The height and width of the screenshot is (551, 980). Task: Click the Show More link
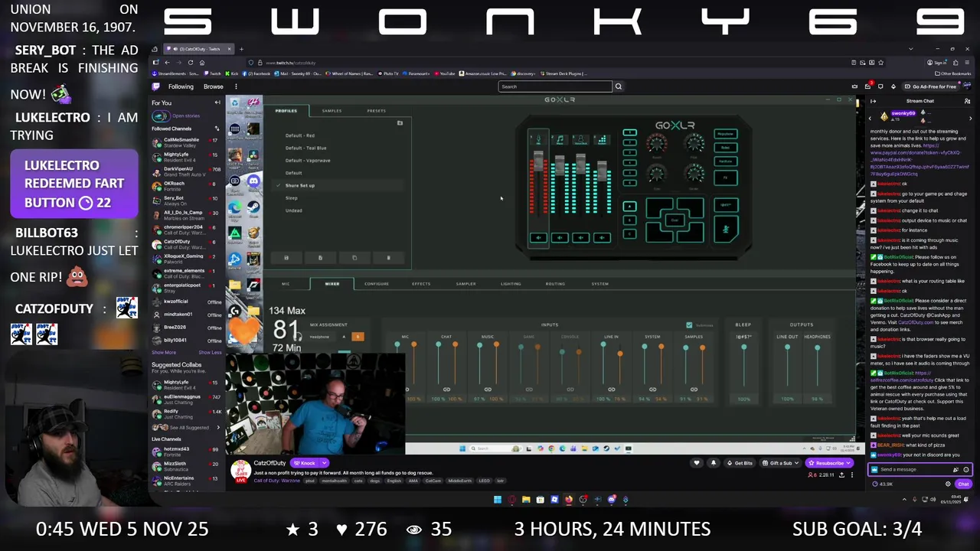(163, 353)
